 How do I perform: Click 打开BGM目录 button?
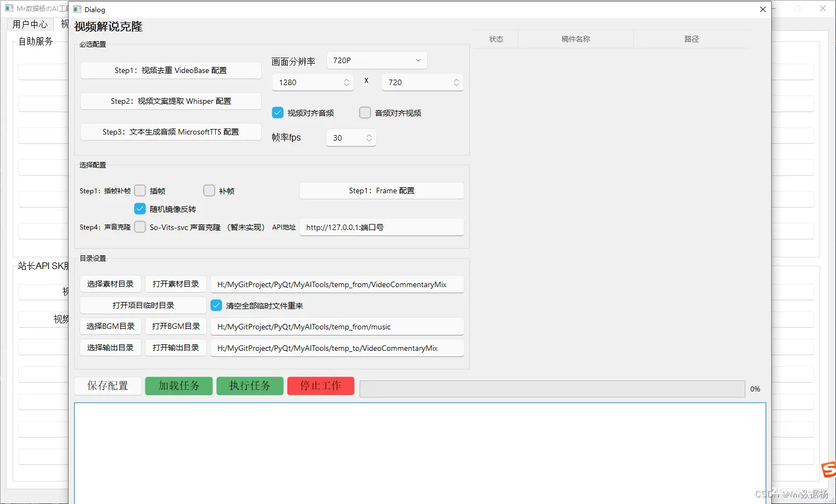pos(176,326)
